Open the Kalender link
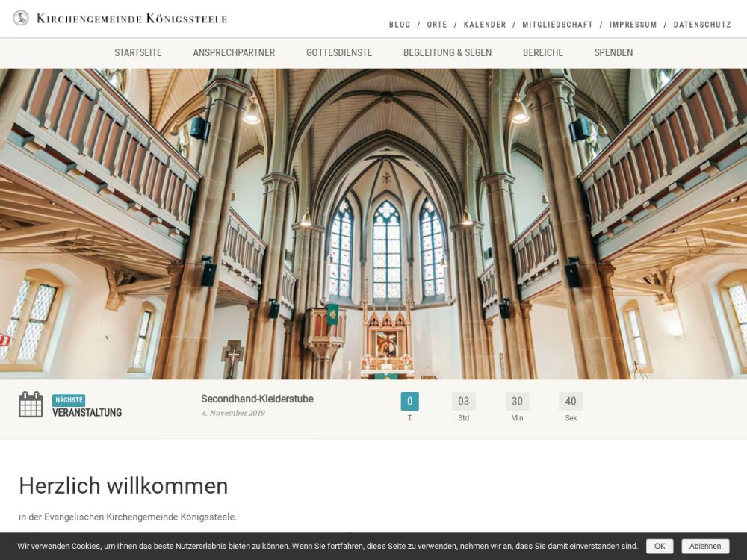747x560 pixels. 485,25
